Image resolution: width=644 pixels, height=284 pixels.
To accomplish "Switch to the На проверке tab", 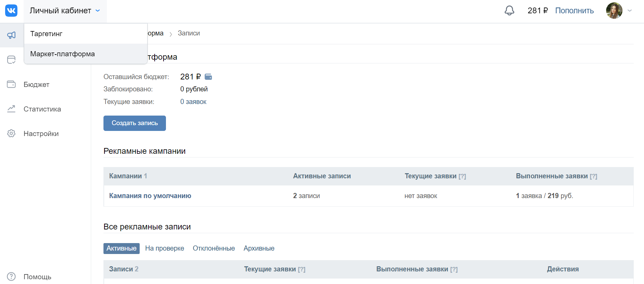I will (x=165, y=248).
